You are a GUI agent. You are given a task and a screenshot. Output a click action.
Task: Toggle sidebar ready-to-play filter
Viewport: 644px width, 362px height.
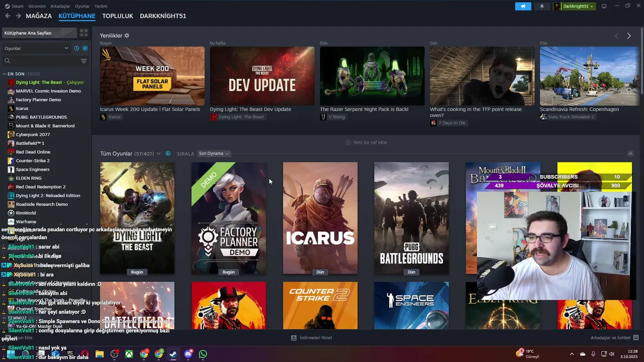click(x=85, y=48)
